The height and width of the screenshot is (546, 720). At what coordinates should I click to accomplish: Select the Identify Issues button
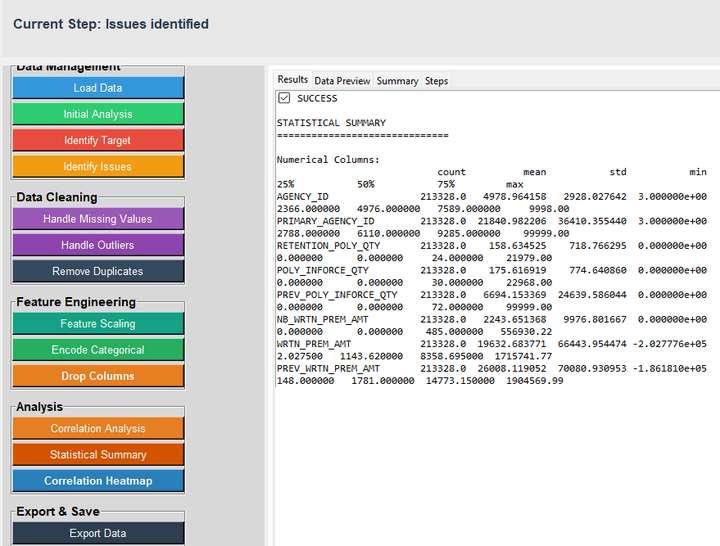point(98,166)
